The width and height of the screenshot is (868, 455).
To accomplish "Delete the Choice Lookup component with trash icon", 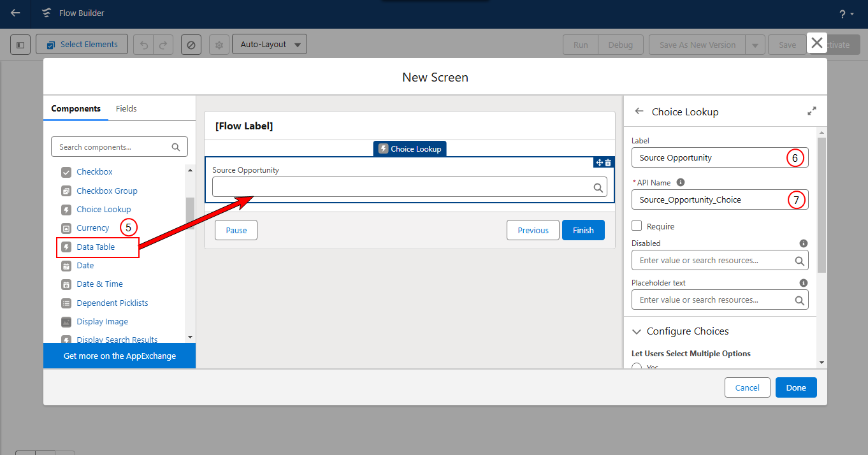I will [x=608, y=162].
